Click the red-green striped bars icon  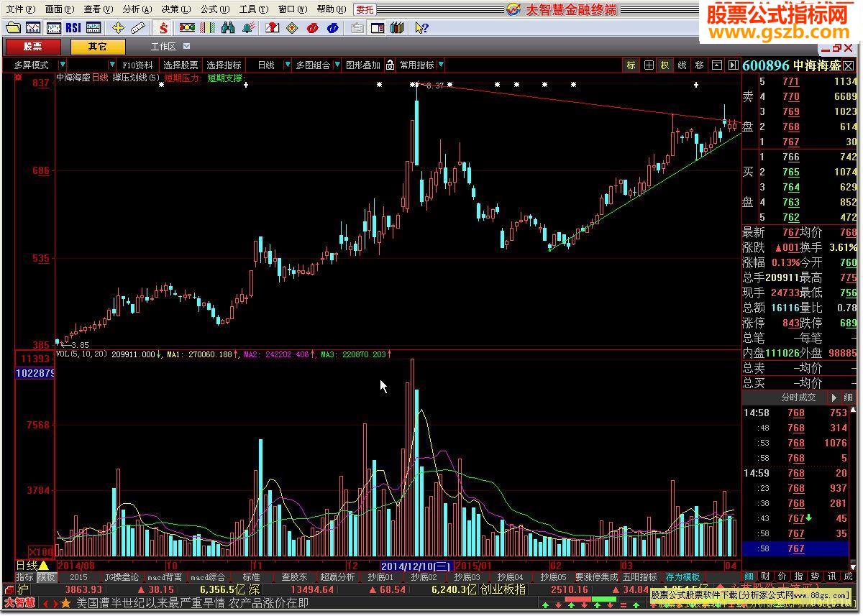point(208,28)
